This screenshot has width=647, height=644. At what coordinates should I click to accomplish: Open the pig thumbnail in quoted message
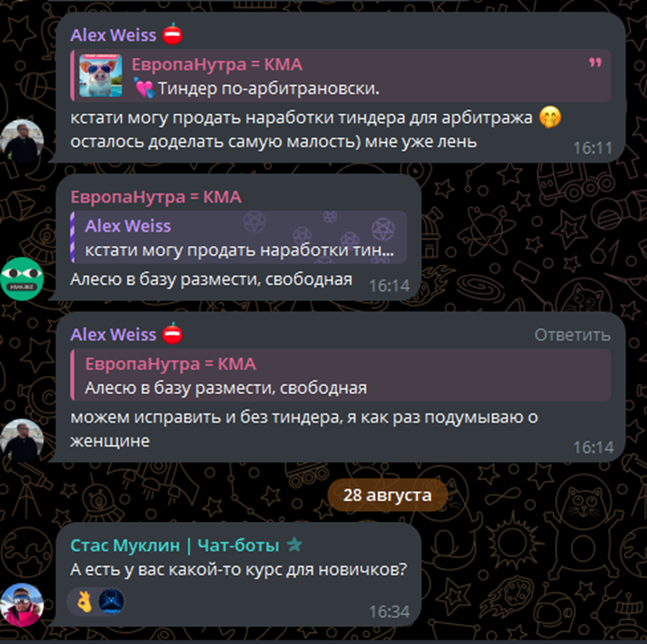(101, 76)
